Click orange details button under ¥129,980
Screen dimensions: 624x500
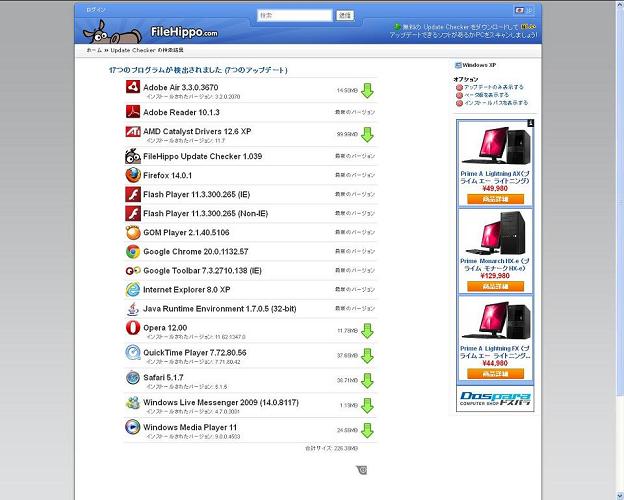pyautogui.click(x=495, y=286)
